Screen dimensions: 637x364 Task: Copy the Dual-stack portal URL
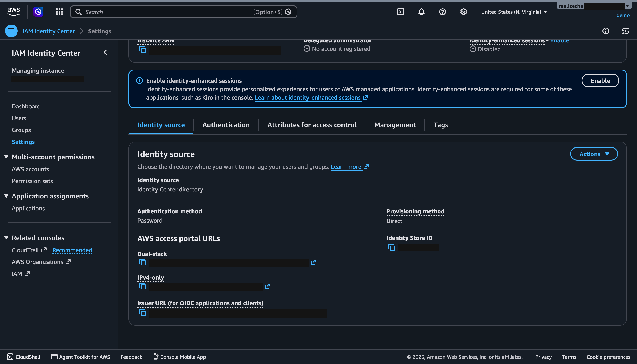[x=142, y=262]
